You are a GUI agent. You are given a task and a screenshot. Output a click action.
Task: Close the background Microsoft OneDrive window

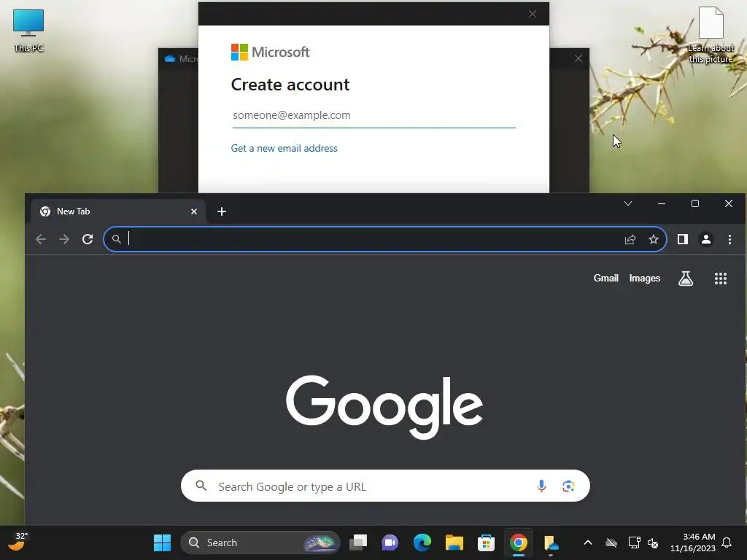coord(578,58)
